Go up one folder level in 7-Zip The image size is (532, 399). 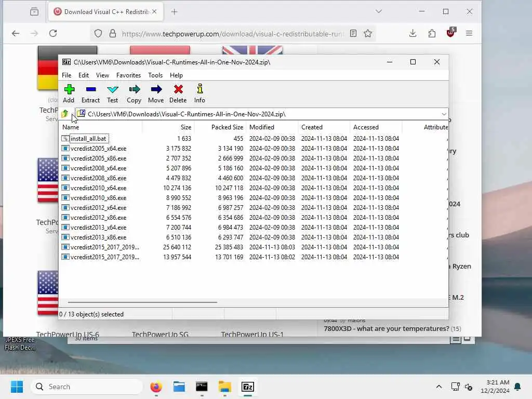coord(65,114)
